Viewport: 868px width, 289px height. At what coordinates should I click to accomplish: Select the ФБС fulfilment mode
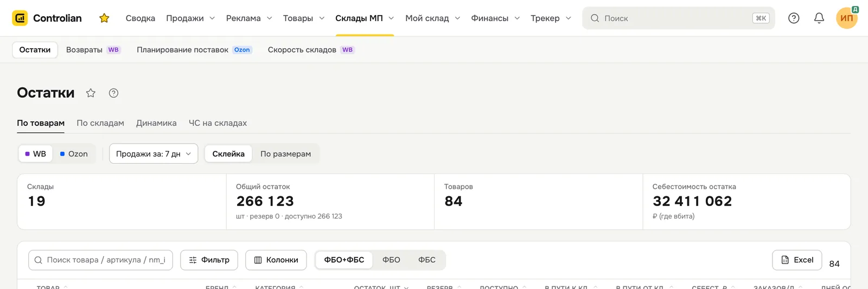427,260
